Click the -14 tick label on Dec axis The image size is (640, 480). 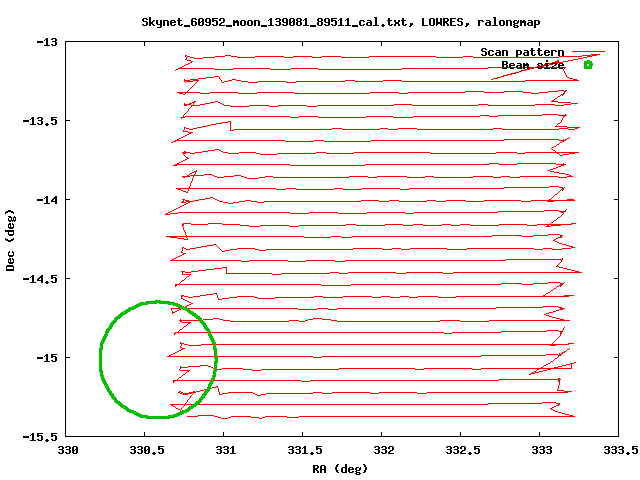click(x=47, y=200)
